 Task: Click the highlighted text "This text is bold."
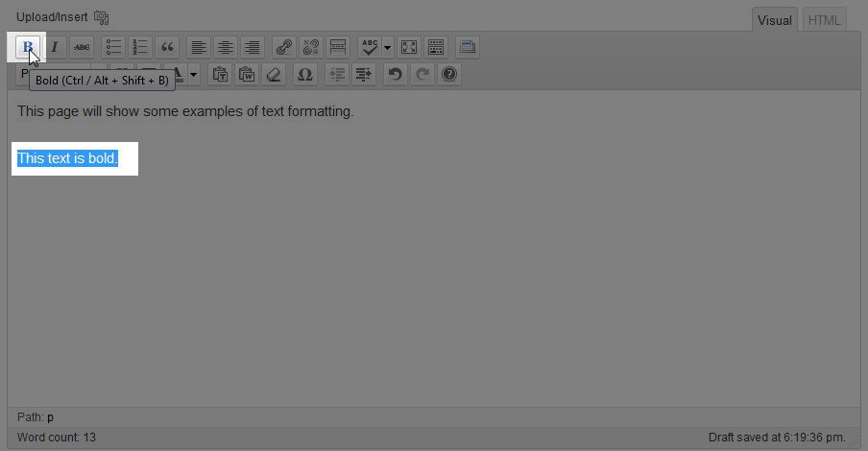(x=67, y=158)
